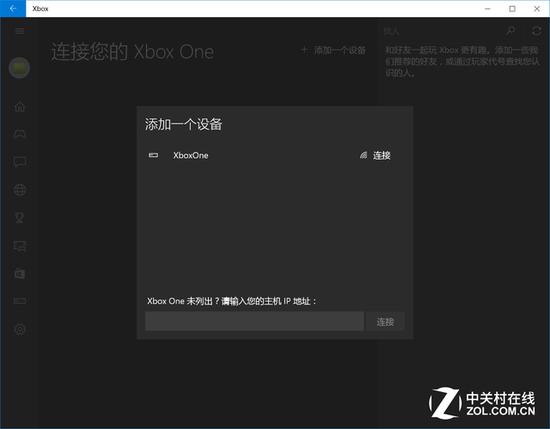Image resolution: width=550 pixels, height=429 pixels.
Task: Click the search magnifier in friends panel
Action: (510, 31)
